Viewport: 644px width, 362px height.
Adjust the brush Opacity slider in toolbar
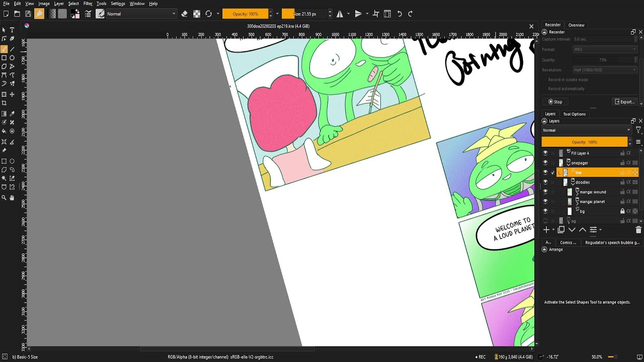[x=245, y=14]
